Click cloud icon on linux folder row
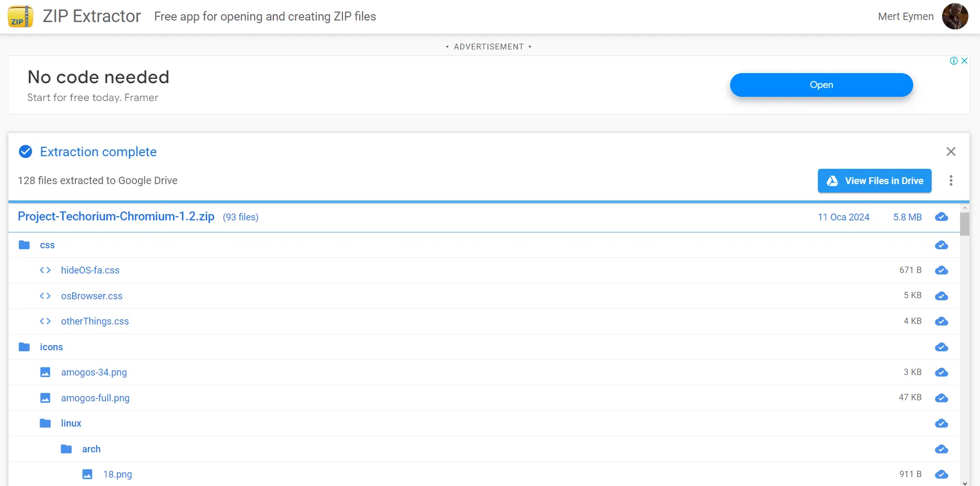Screen dimensions: 980x486 coord(941,423)
